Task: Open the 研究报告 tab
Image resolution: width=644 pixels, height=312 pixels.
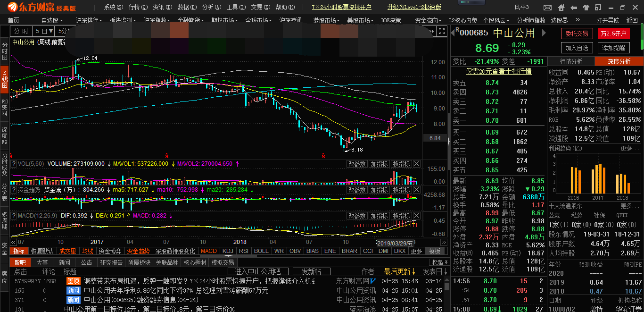Action: click(x=111, y=262)
